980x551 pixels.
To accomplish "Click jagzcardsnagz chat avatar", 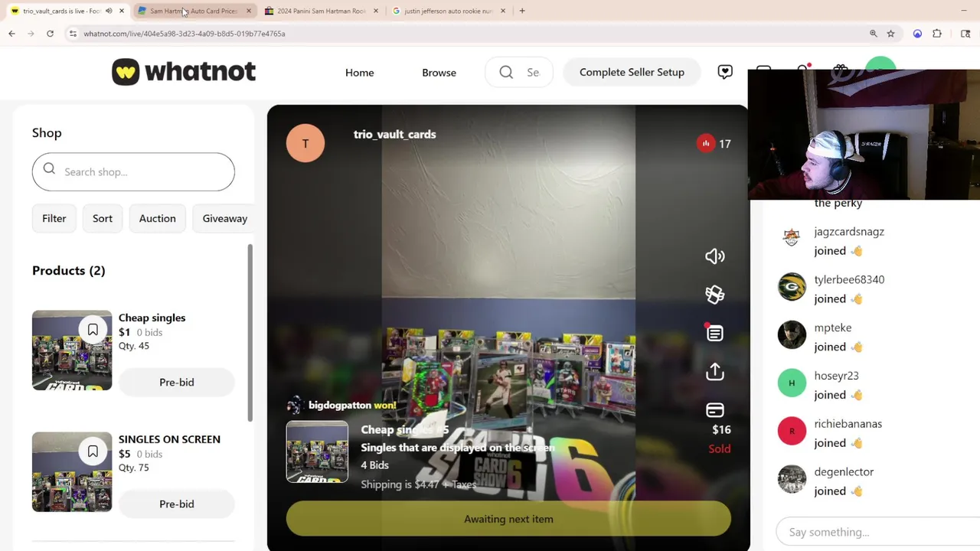I will coord(792,238).
